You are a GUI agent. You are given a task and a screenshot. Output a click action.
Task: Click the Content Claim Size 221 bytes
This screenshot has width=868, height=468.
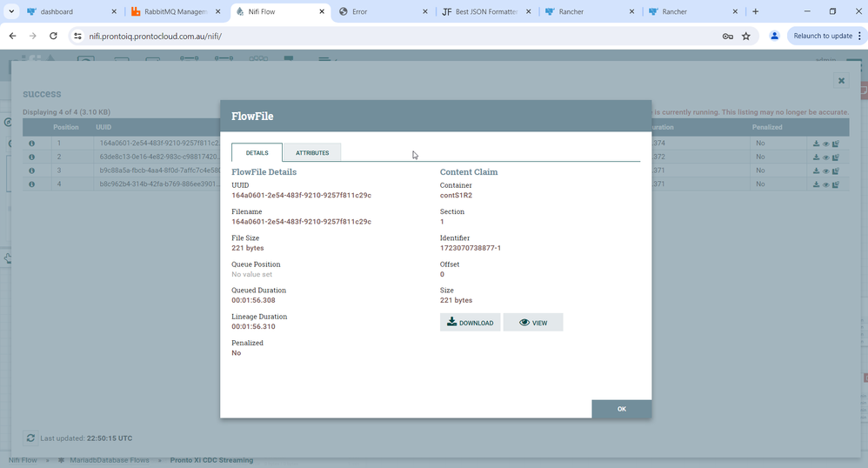[x=456, y=300]
